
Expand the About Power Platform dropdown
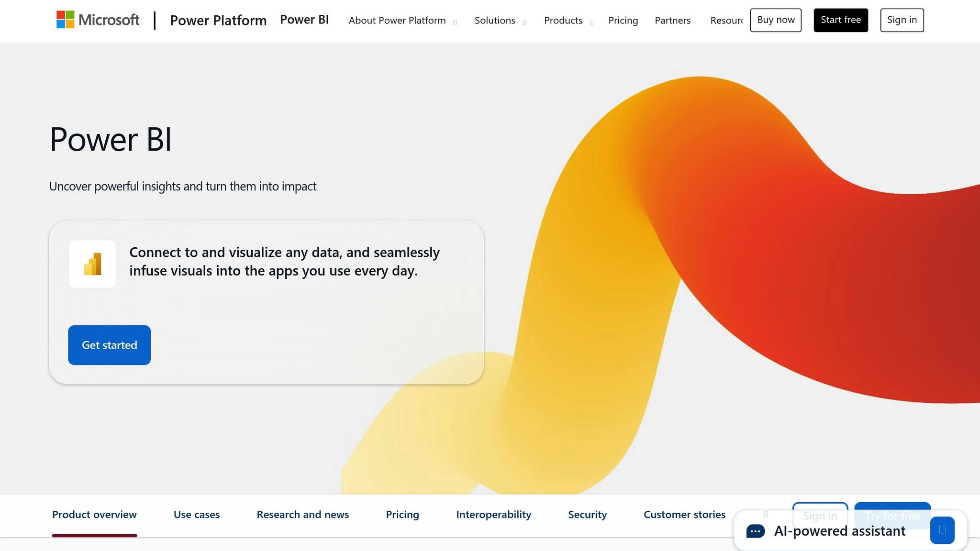pos(397,21)
